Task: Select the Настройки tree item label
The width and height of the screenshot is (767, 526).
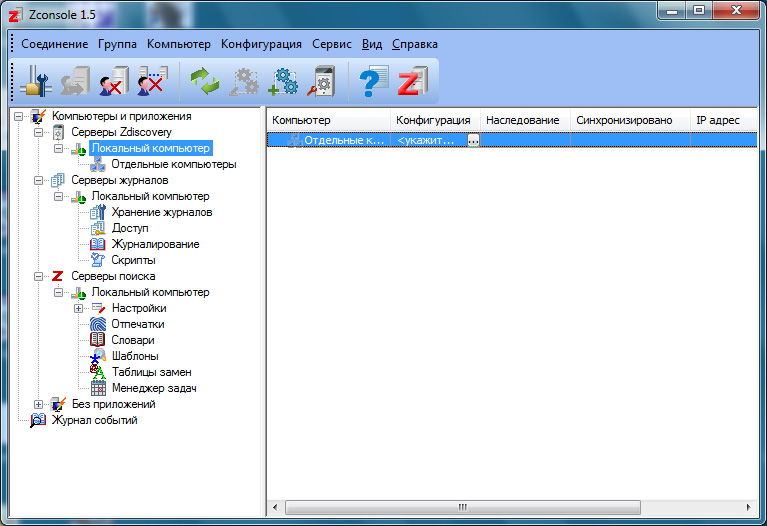Action: click(139, 308)
